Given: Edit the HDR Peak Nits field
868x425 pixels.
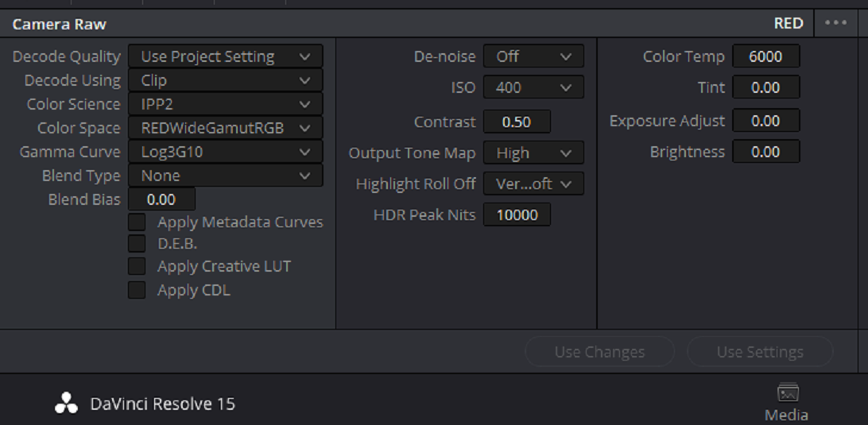Looking at the screenshot, I should click(517, 214).
